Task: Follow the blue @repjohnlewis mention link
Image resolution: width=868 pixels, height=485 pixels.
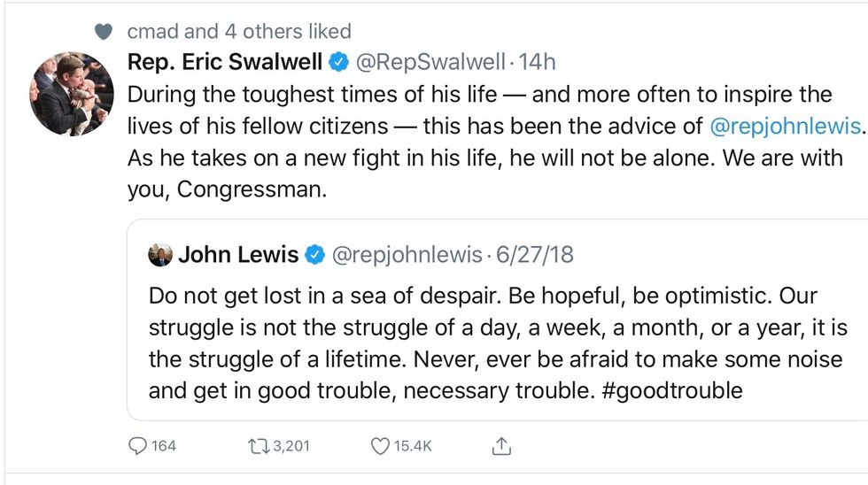Action: coord(785,126)
